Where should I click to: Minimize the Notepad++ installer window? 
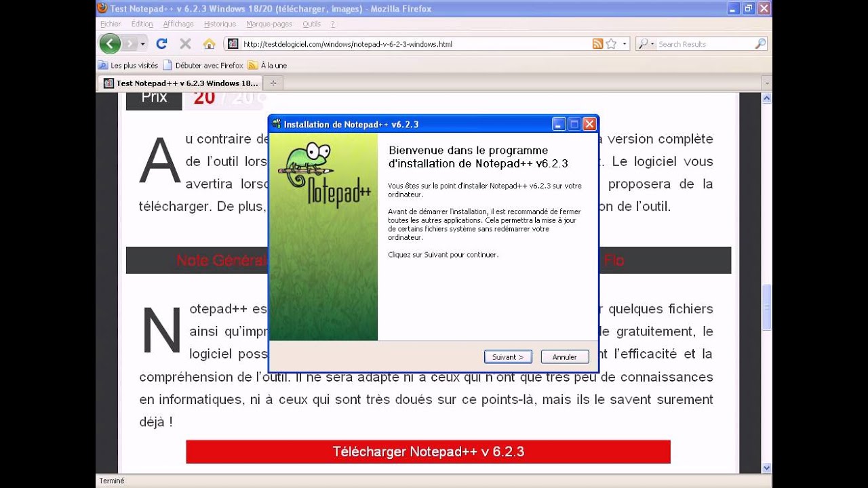(x=559, y=124)
